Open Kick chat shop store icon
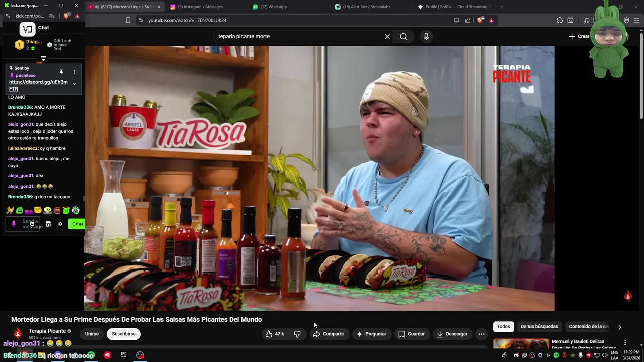The width and height of the screenshot is (644, 362). click(x=48, y=224)
